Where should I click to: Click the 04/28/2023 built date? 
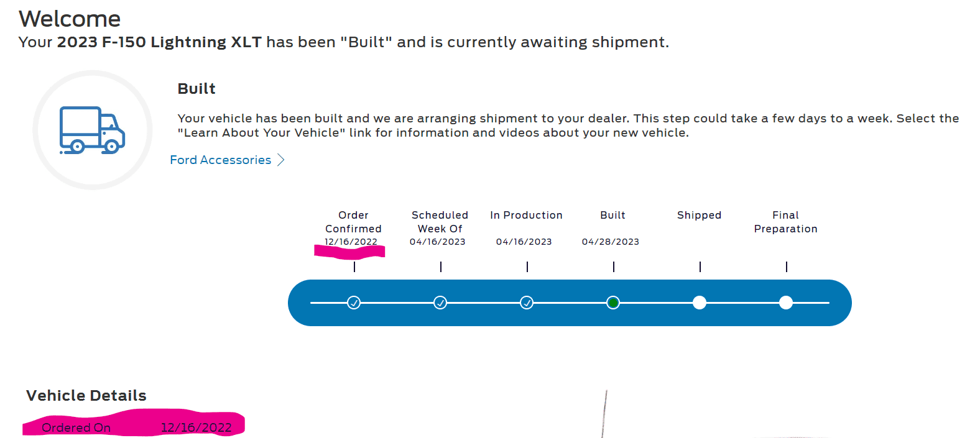[x=610, y=242]
